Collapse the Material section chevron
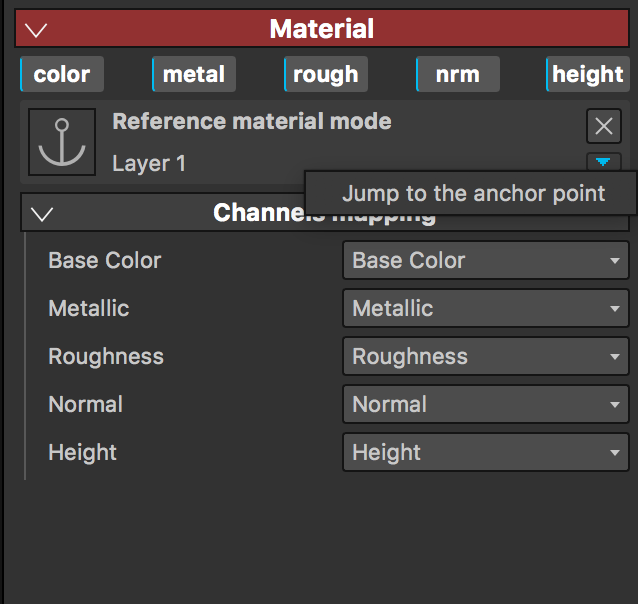Screen dimensions: 638x604 (37, 30)
